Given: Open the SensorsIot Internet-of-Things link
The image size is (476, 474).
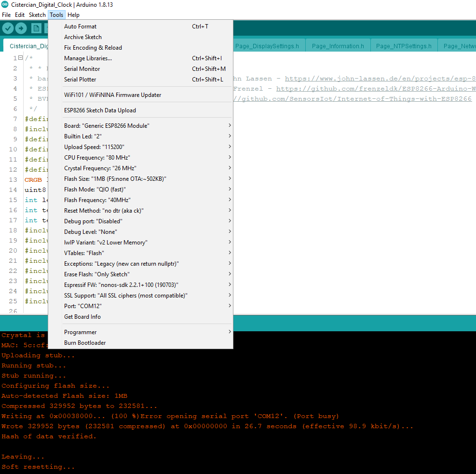Looking at the screenshot, I should click(x=353, y=99).
